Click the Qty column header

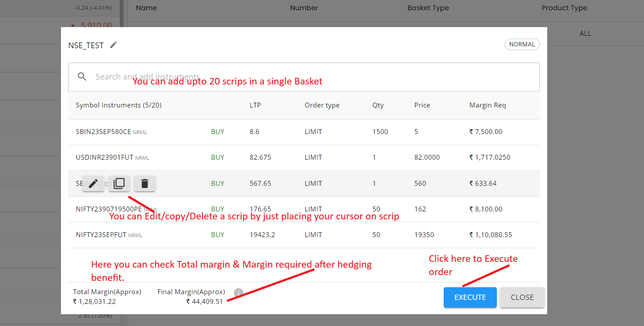pos(378,105)
